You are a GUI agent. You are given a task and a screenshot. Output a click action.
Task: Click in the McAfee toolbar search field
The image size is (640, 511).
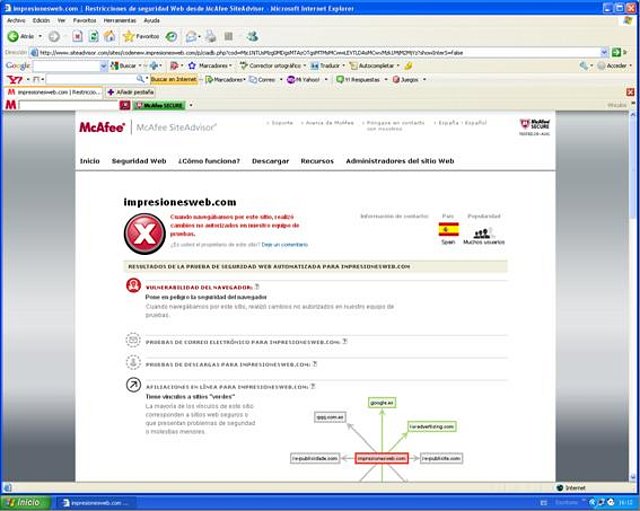point(69,105)
